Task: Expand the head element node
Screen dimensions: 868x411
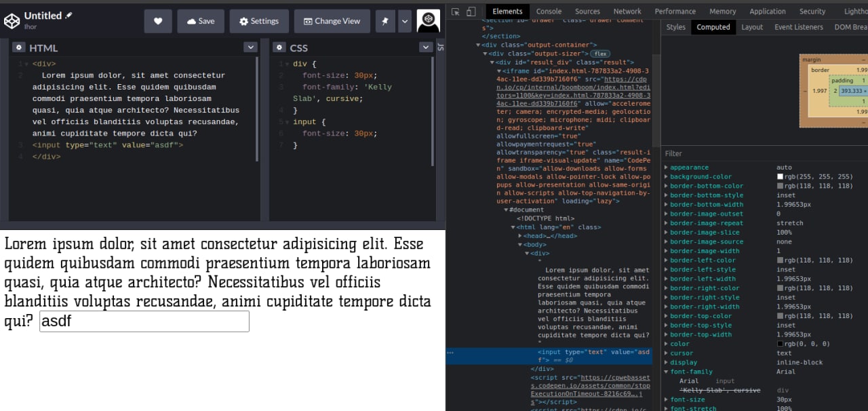Action: click(520, 236)
